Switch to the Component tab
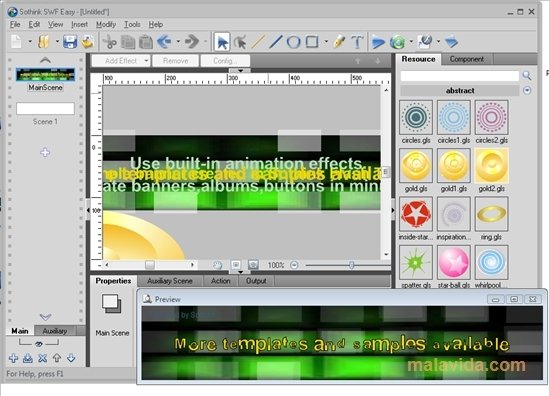Image resolution: width=549 pixels, height=396 pixels. pyautogui.click(x=467, y=59)
